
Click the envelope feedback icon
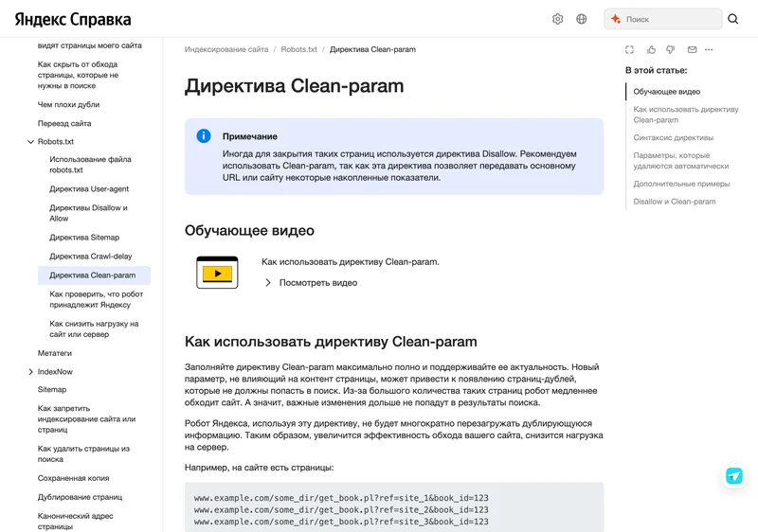pos(693,50)
